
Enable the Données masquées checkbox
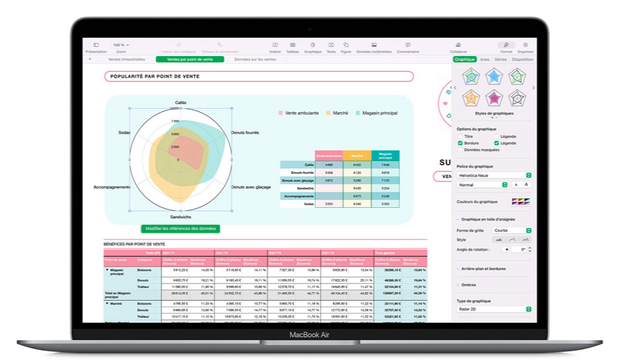(460, 150)
